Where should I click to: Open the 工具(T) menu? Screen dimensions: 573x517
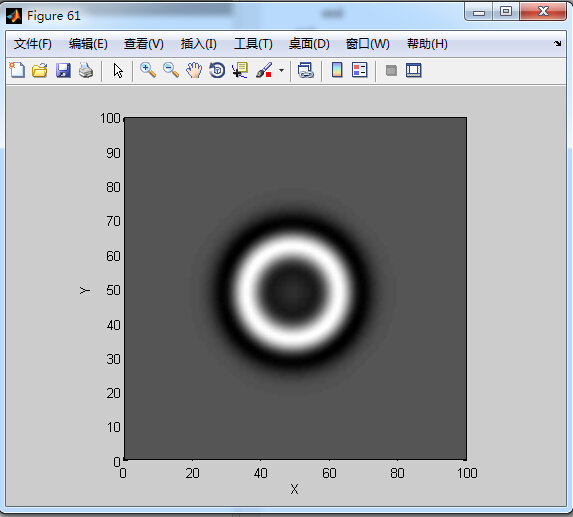point(253,44)
